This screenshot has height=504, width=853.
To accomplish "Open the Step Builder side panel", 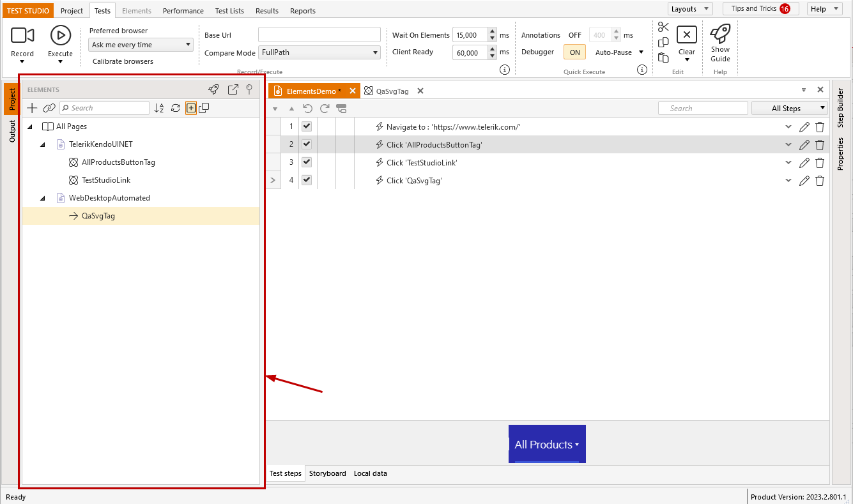I will [840, 108].
